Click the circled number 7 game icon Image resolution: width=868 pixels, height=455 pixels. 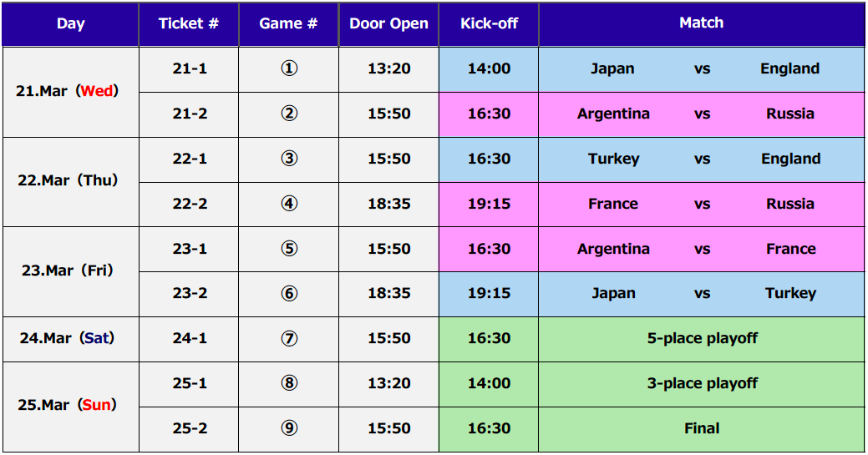click(x=289, y=338)
